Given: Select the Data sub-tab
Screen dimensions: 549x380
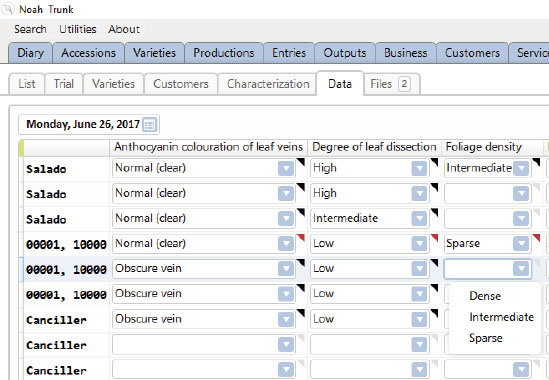Looking at the screenshot, I should coord(340,84).
